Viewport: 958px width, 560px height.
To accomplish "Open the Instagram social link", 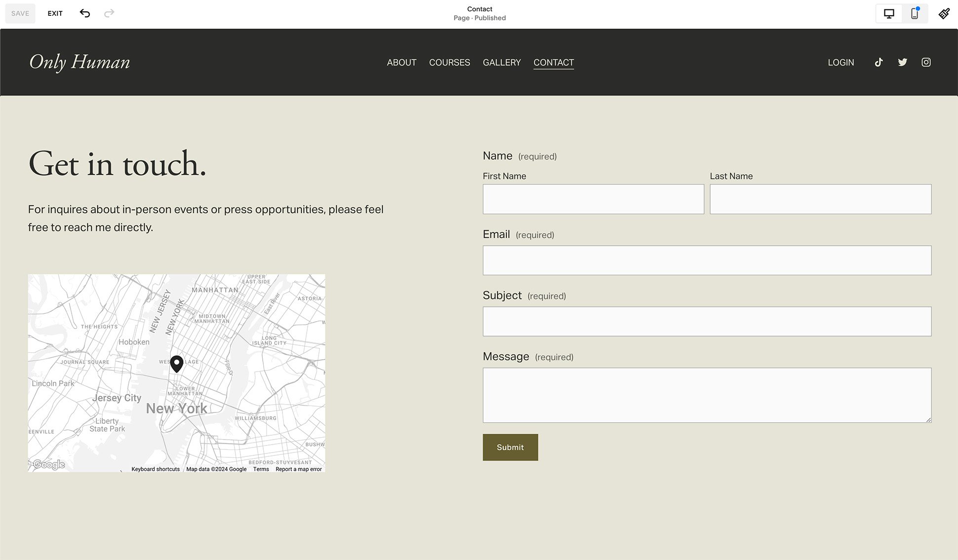I will tap(926, 62).
